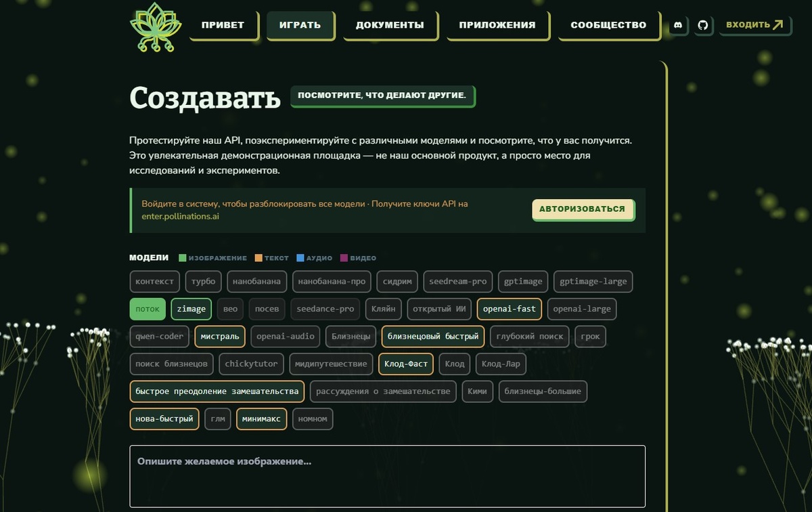Select the близнецовый быстрый model

[x=433, y=336]
